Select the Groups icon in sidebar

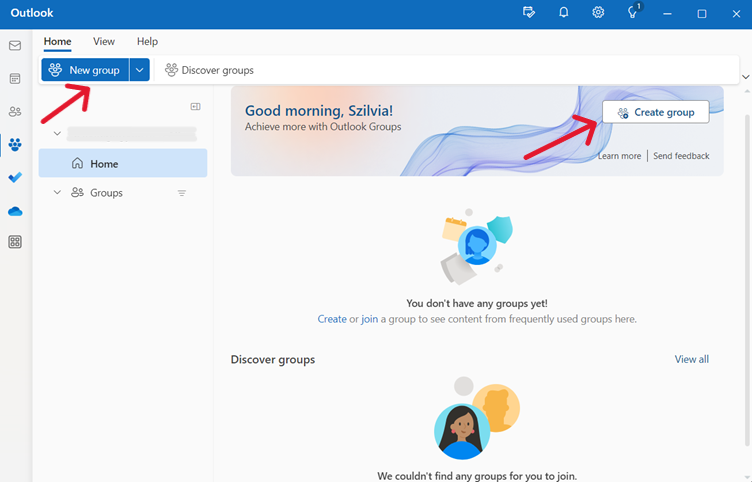point(15,144)
